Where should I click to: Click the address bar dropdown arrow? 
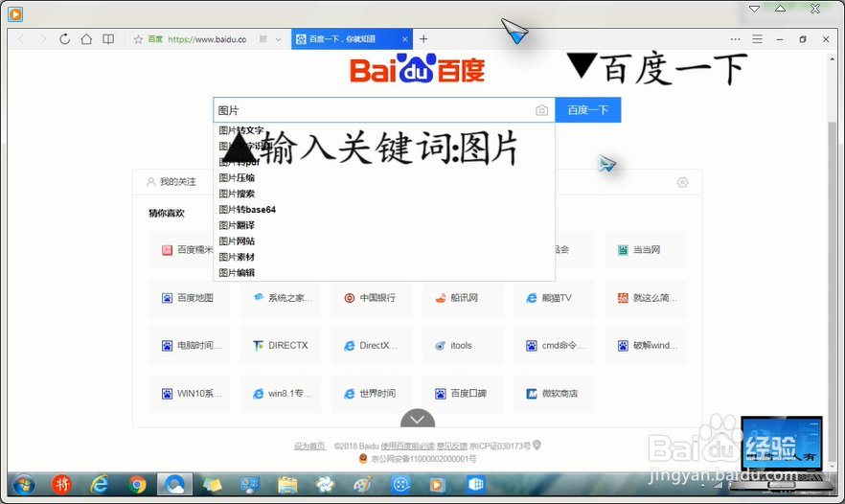[278, 39]
